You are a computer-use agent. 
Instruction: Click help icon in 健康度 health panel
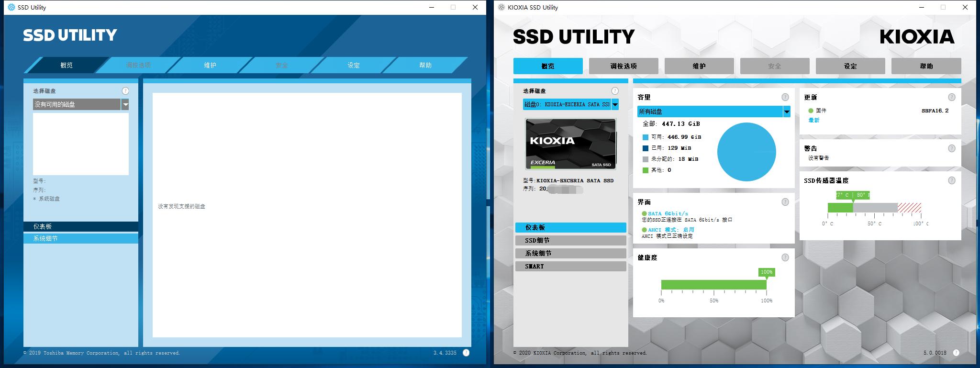pyautogui.click(x=785, y=257)
